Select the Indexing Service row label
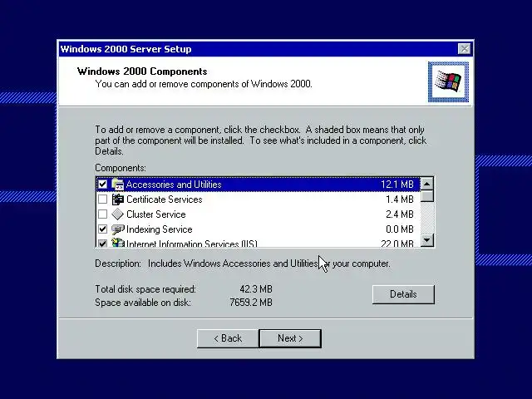Image resolution: width=532 pixels, height=399 pixels. point(159,229)
